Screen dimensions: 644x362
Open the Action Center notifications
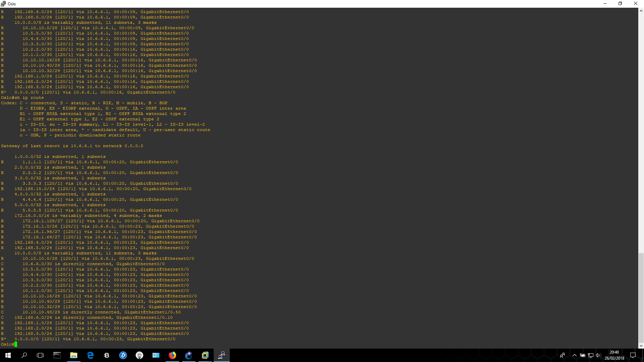[x=633, y=355]
